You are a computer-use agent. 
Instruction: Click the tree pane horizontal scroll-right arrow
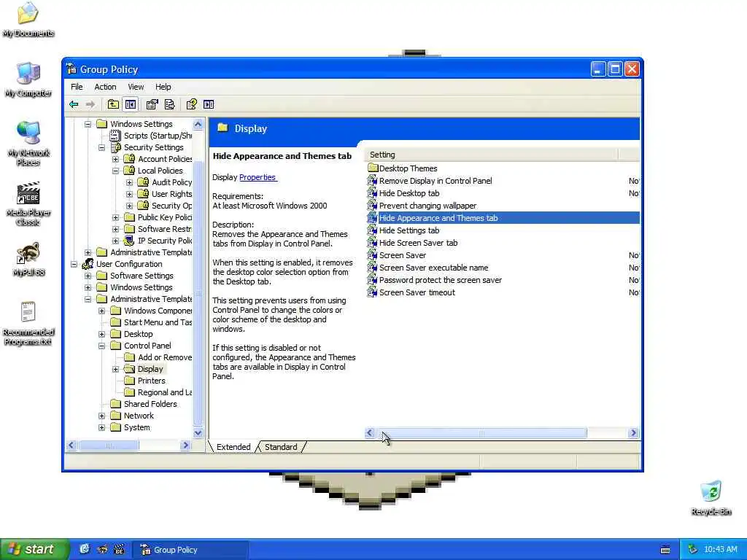click(x=186, y=446)
